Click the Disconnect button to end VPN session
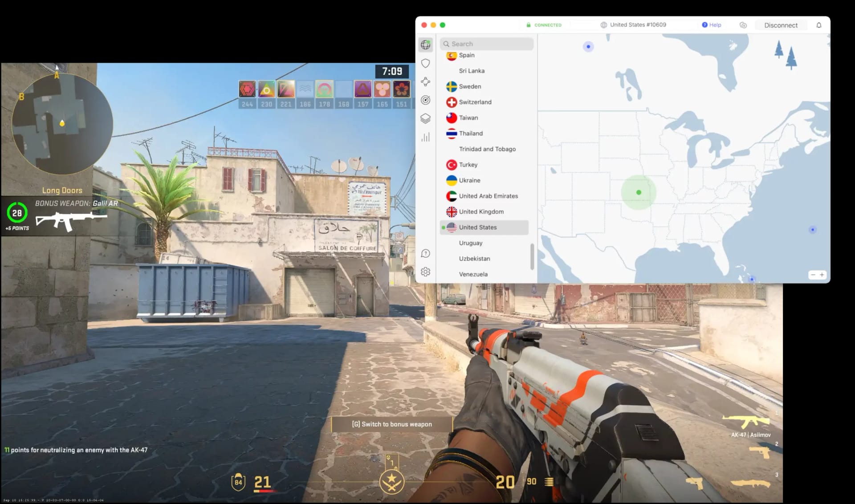 [781, 24]
